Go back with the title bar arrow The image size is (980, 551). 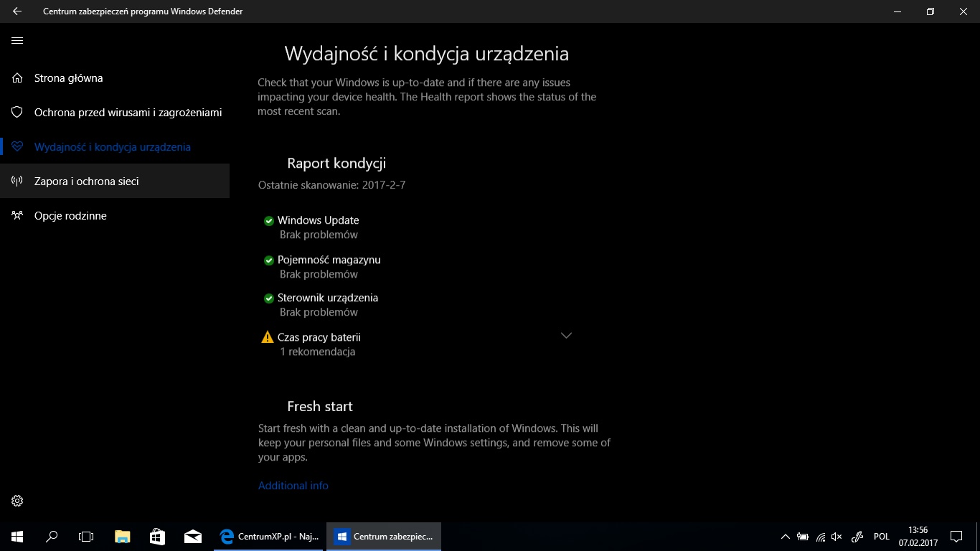tap(17, 11)
